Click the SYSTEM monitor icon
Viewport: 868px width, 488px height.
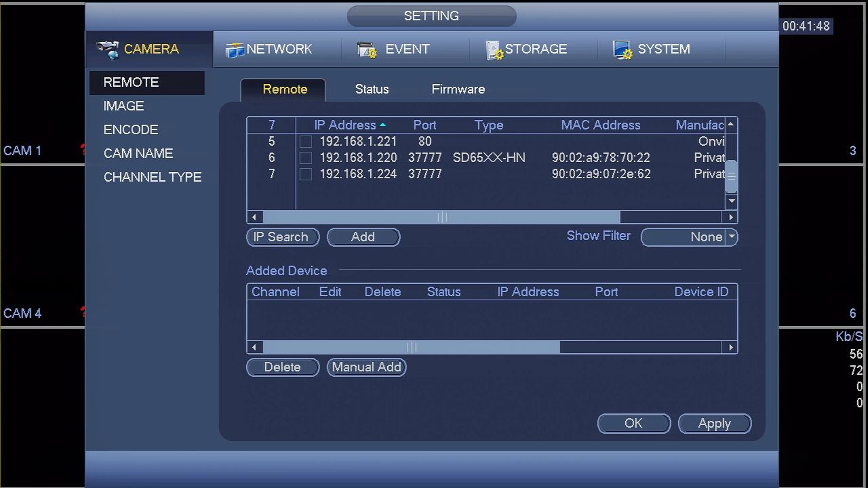(x=623, y=50)
